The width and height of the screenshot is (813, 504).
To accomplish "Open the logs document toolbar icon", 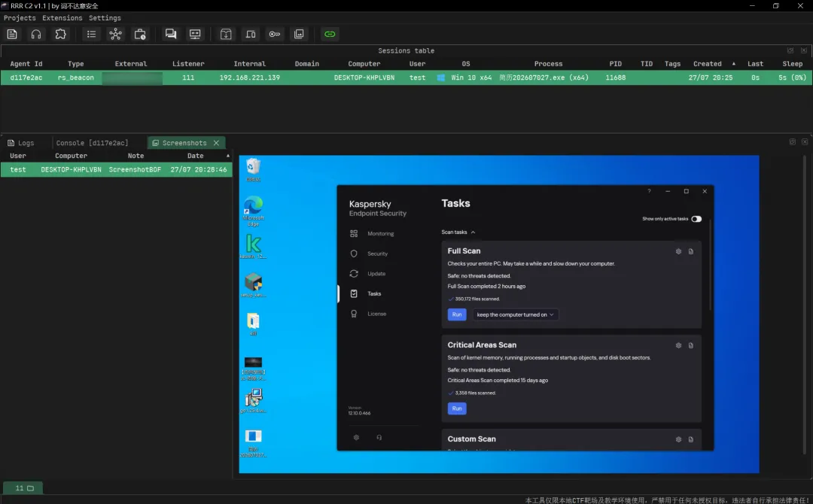I will (x=12, y=34).
